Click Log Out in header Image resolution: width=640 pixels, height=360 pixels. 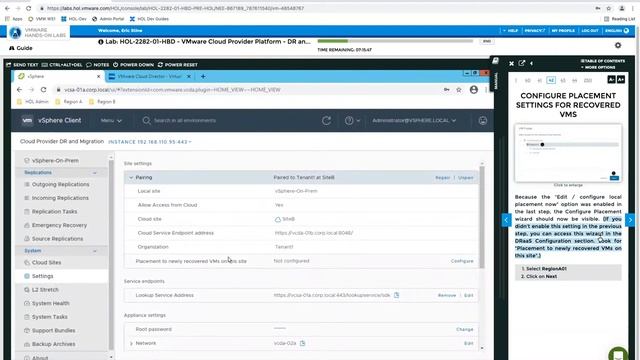(590, 31)
